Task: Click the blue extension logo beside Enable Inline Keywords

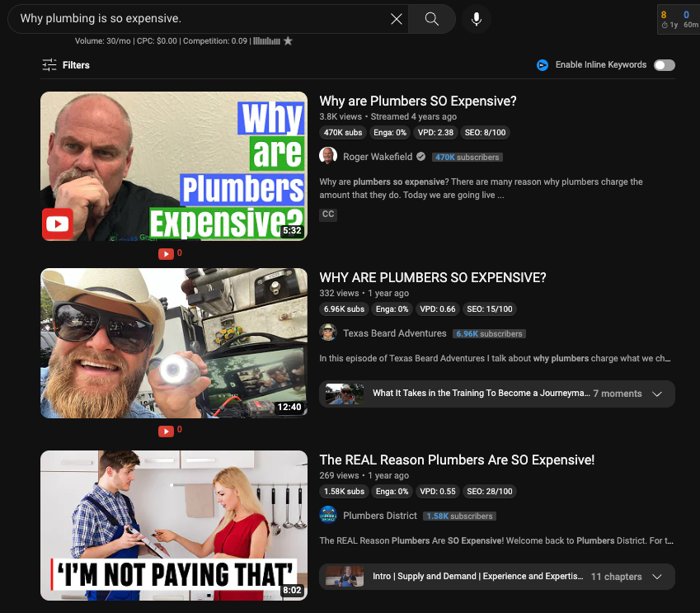Action: [542, 65]
